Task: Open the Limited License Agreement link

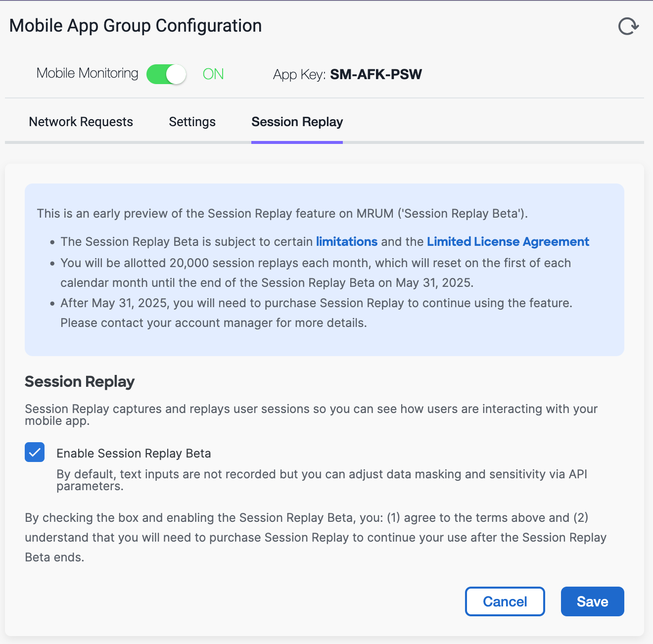Action: coord(508,241)
